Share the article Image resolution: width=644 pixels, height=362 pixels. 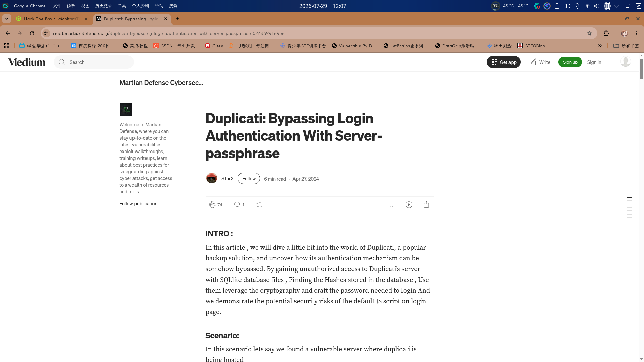(426, 205)
